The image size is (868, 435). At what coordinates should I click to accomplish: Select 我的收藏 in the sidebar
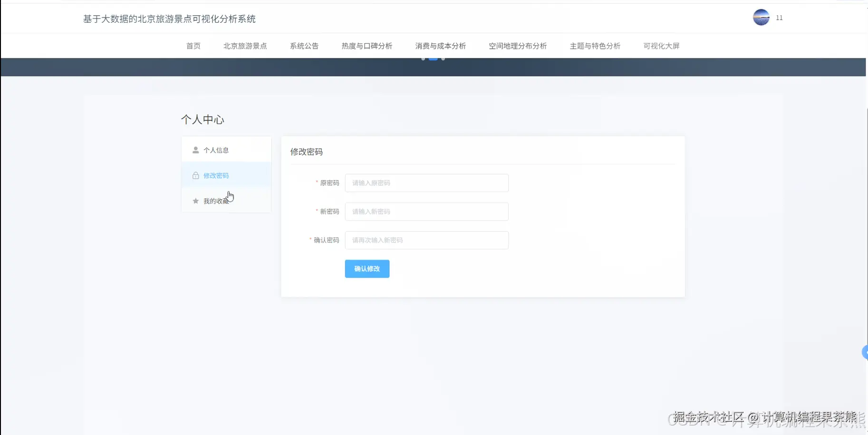tap(215, 200)
